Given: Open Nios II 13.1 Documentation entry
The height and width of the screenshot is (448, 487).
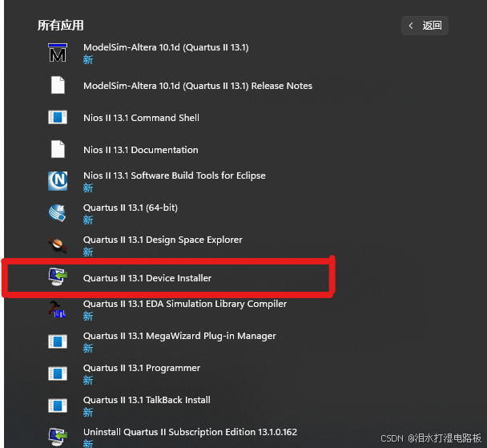Looking at the screenshot, I should [x=141, y=150].
